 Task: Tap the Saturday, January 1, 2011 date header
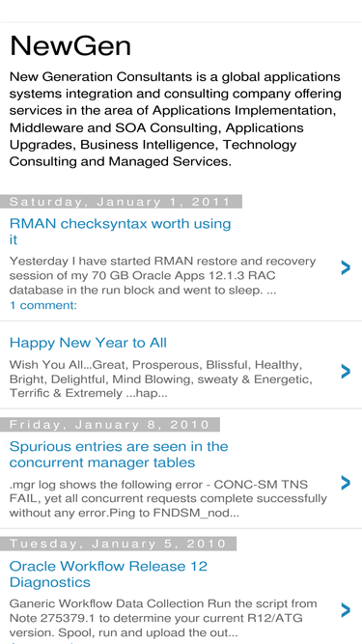point(121,202)
